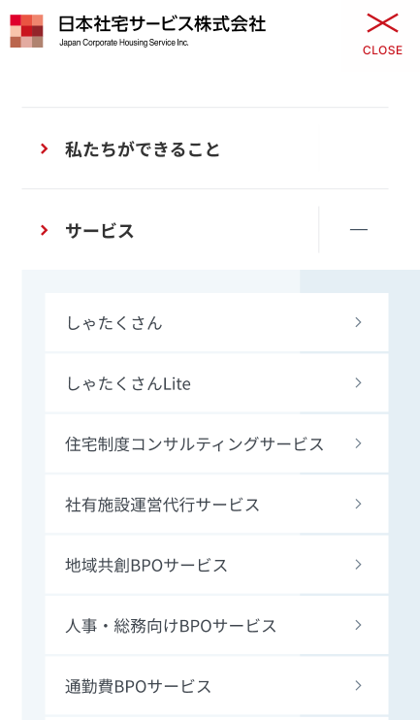
Task: Open 社有施設運営代行サービス entry
Action: tap(217, 504)
